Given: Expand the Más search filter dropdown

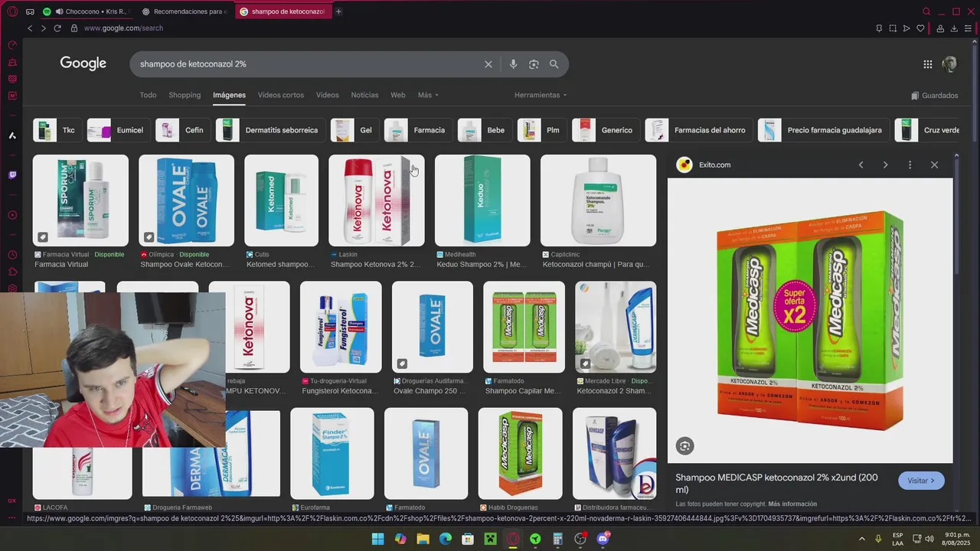Looking at the screenshot, I should 428,95.
